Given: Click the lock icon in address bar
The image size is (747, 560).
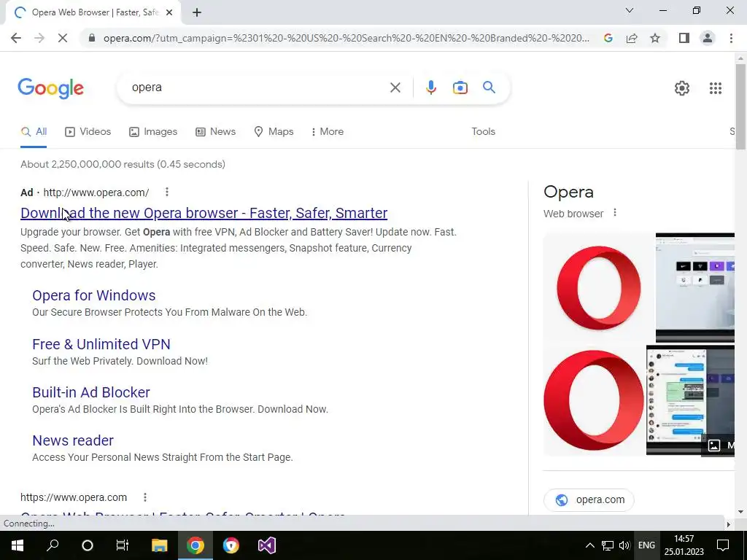Looking at the screenshot, I should pos(92,38).
